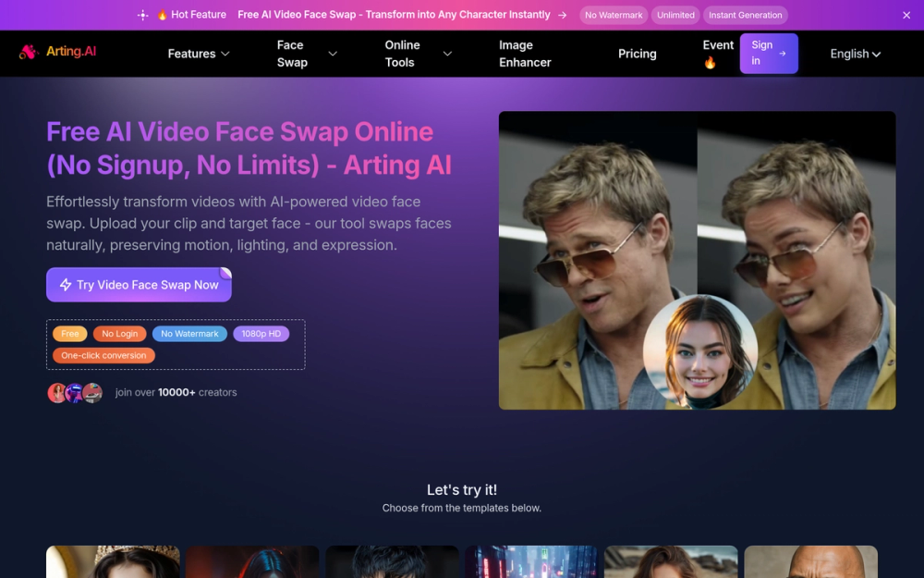Click the Arting.AI brand name
This screenshot has height=578, width=924.
71,51
